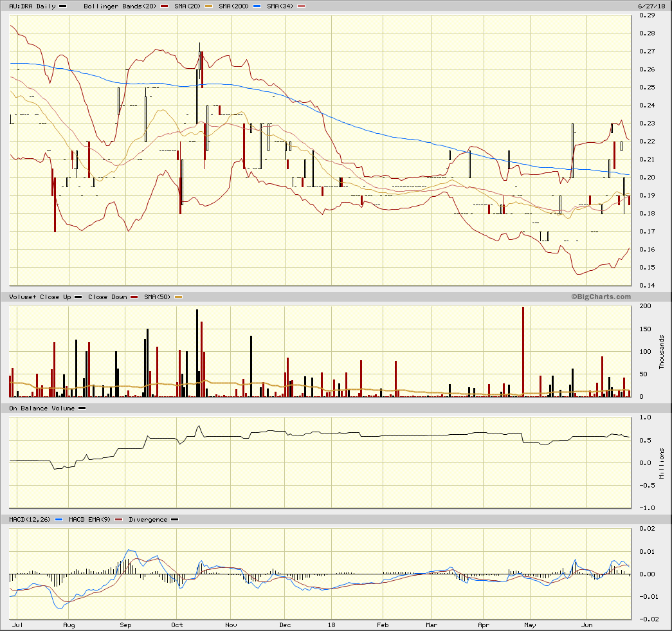Image resolution: width=672 pixels, height=631 pixels.
Task: Click the AU:DRA Daily chart title
Action: 33,6
